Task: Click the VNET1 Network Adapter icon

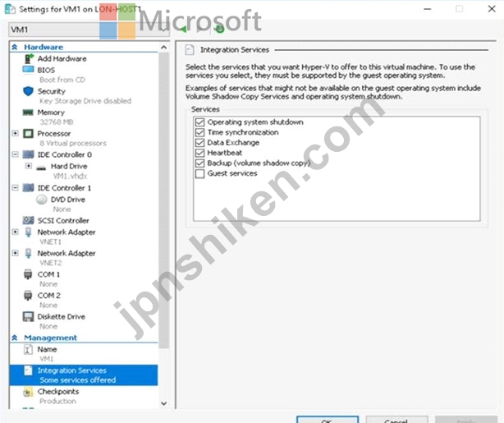Action: pyautogui.click(x=28, y=232)
